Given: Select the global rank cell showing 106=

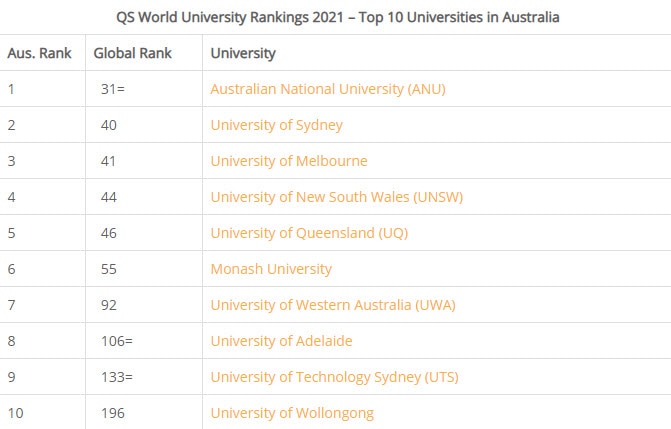Looking at the screenshot, I should (x=116, y=341).
